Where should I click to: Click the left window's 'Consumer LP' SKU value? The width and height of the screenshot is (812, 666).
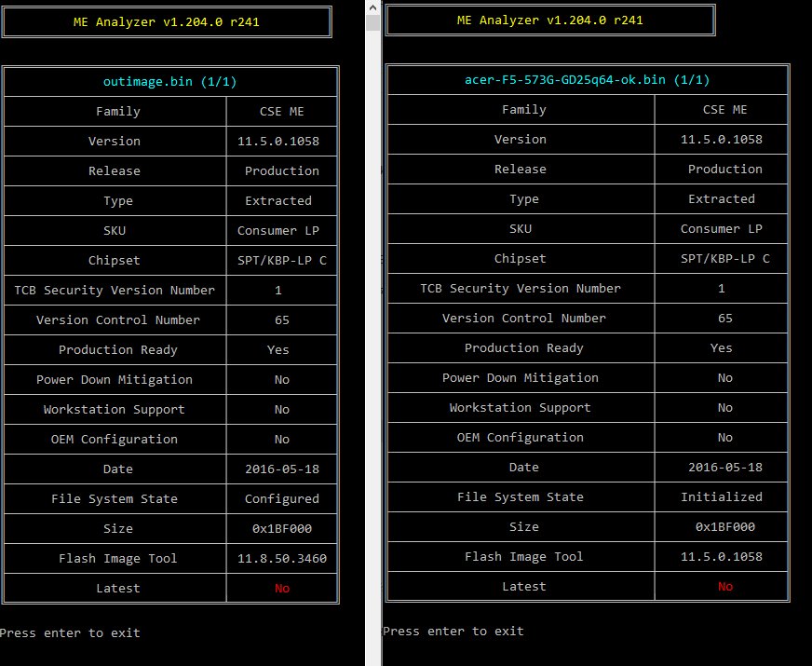tap(278, 230)
